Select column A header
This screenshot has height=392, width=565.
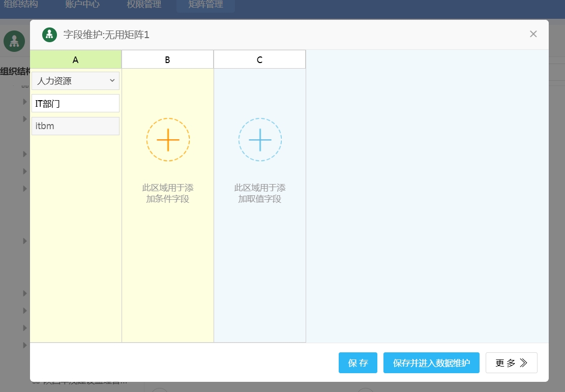pos(76,59)
